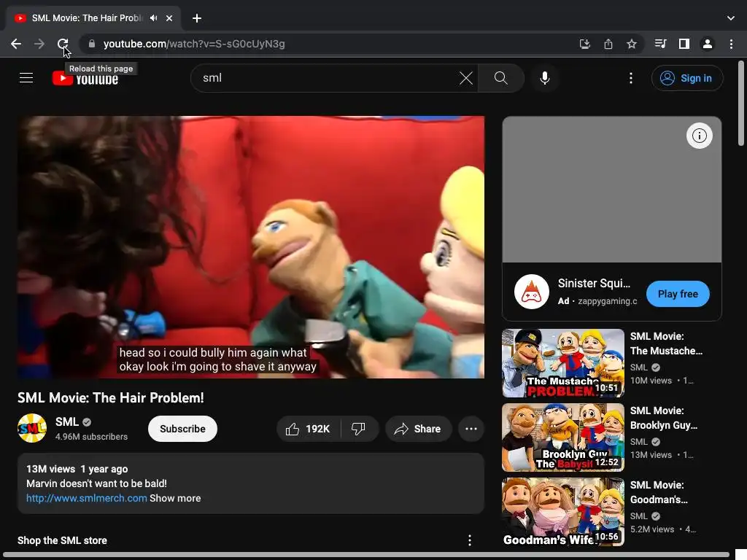Click 13M views 1 year ago text
This screenshot has width=747, height=560.
[x=77, y=469]
